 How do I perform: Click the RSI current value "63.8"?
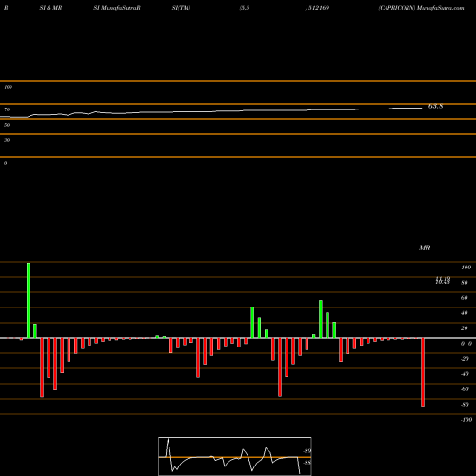click(x=435, y=107)
